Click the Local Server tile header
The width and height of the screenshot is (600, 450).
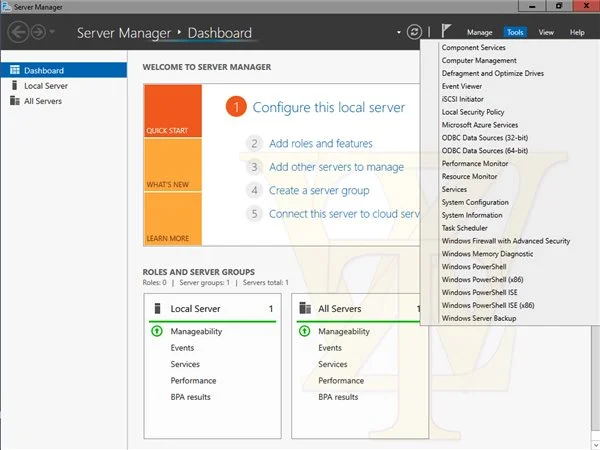coord(212,308)
